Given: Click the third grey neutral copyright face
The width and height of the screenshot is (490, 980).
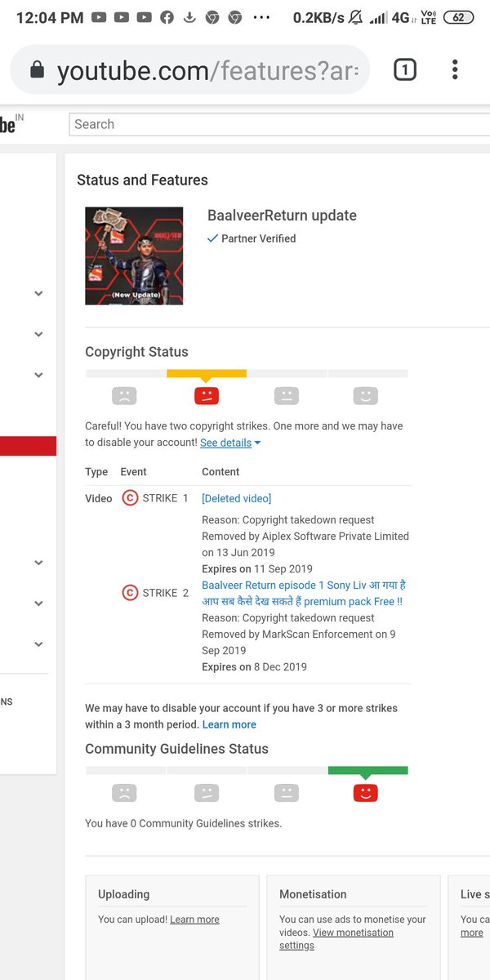Looking at the screenshot, I should click(x=286, y=396).
